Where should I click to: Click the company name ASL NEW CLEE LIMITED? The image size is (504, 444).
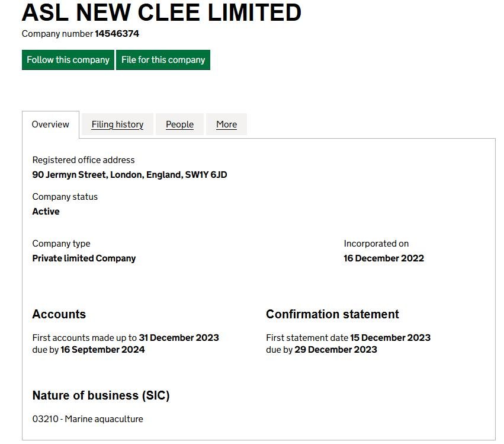coord(160,13)
